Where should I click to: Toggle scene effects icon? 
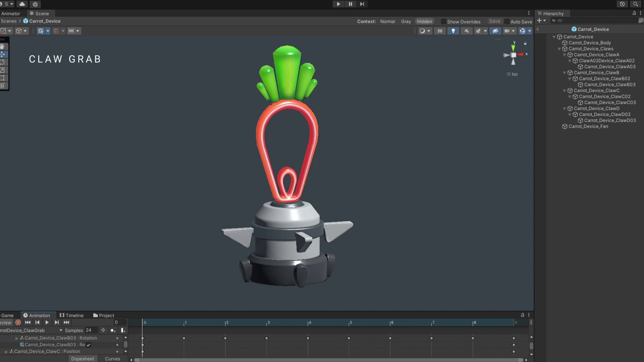[478, 31]
